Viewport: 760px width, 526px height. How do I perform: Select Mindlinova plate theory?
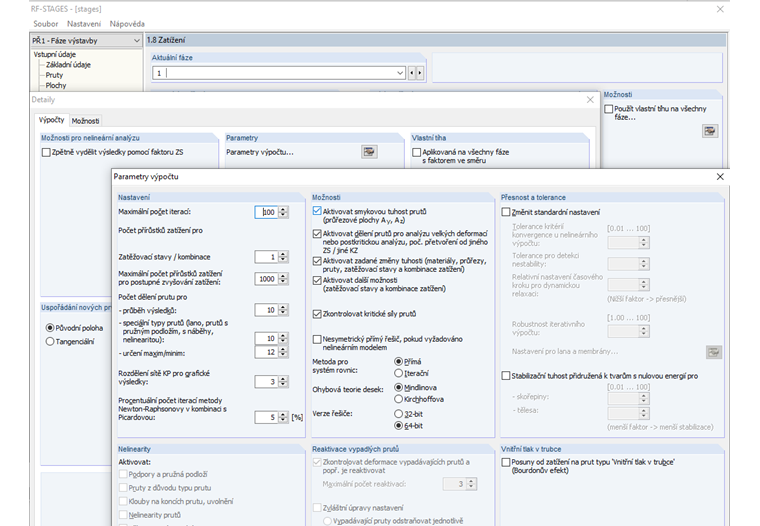[x=398, y=387]
